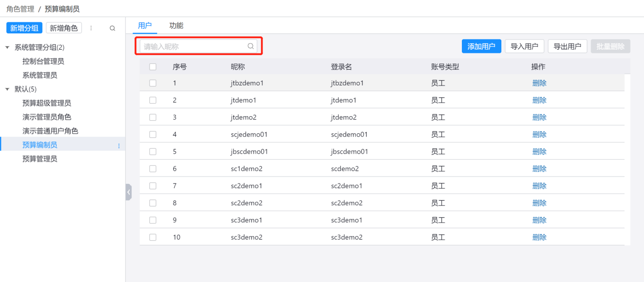Switch to the 功能 tab
644x282 pixels.
(x=176, y=26)
